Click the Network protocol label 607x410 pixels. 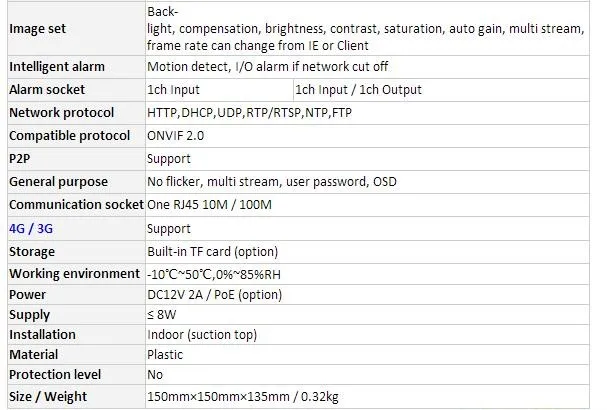[62, 113]
